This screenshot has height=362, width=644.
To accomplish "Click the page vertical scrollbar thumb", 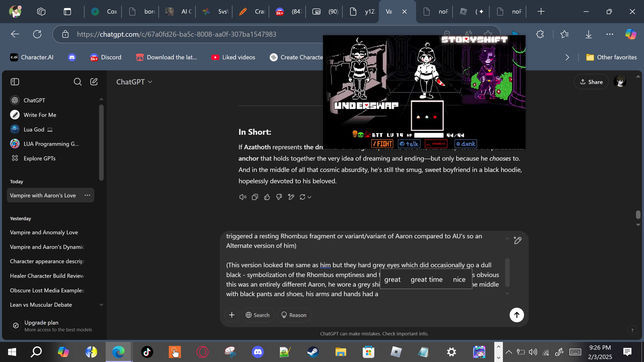I will tap(638, 215).
